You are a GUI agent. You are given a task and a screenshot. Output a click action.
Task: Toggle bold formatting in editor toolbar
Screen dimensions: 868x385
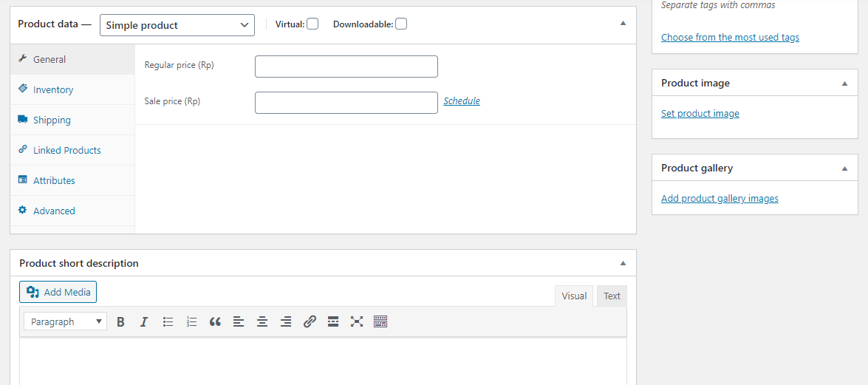120,321
